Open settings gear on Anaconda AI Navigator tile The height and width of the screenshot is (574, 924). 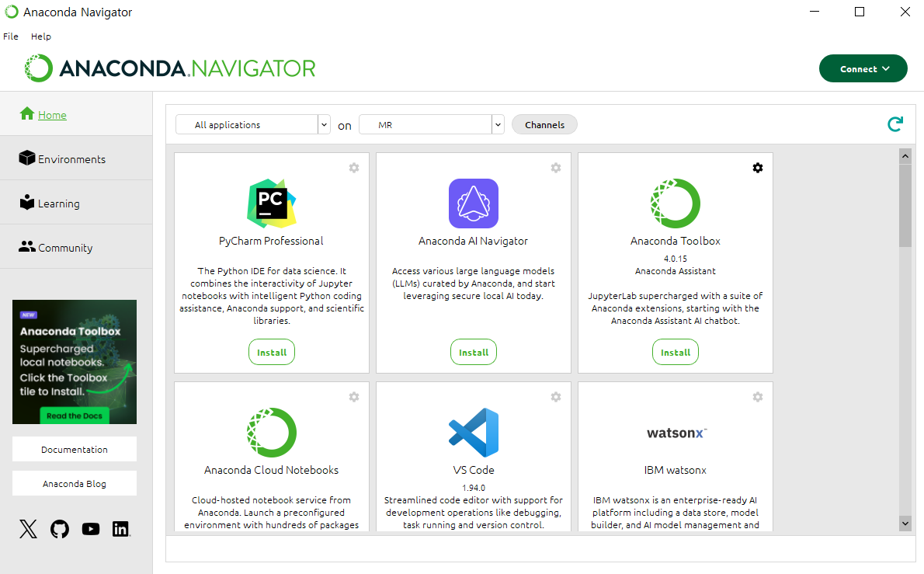[556, 168]
